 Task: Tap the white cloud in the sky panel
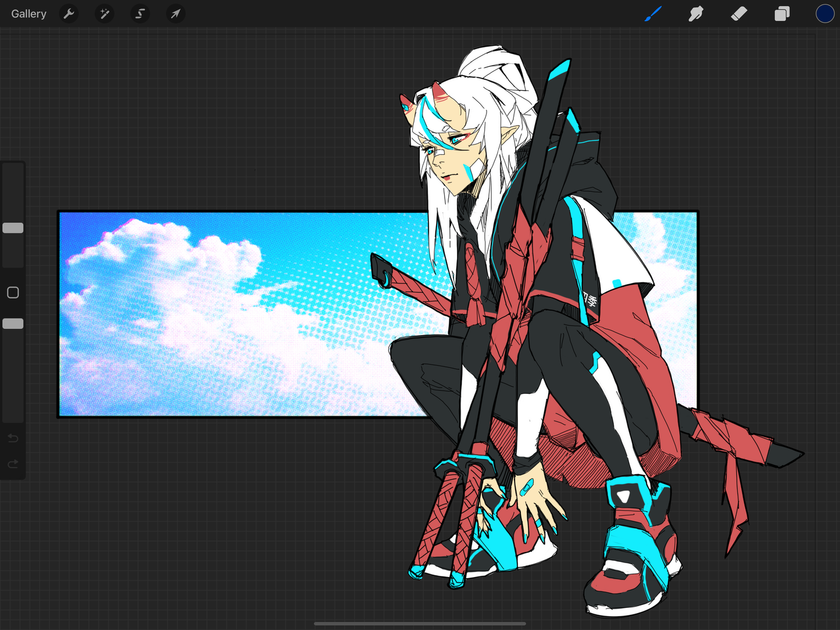[174, 262]
